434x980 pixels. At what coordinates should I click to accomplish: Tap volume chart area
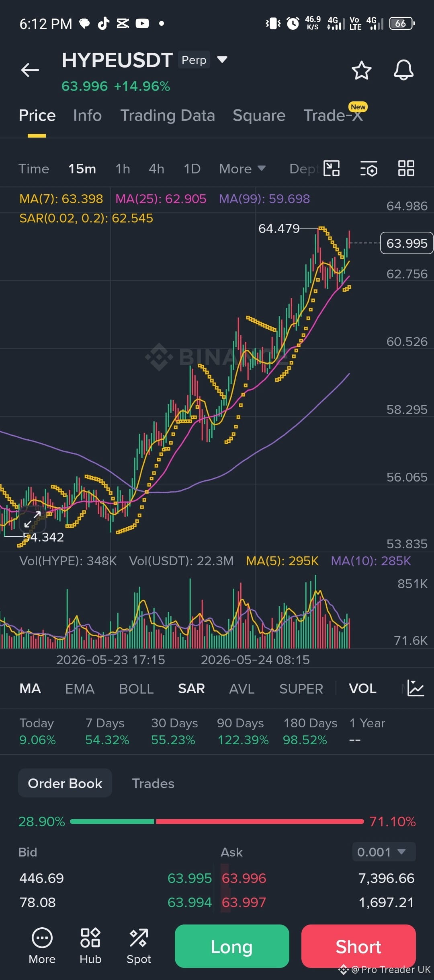175,611
